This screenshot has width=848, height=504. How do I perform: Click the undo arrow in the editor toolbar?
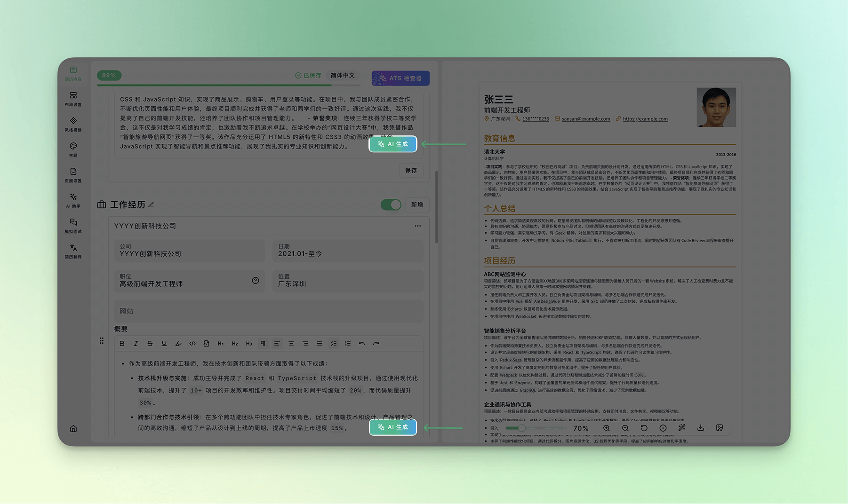coord(362,344)
